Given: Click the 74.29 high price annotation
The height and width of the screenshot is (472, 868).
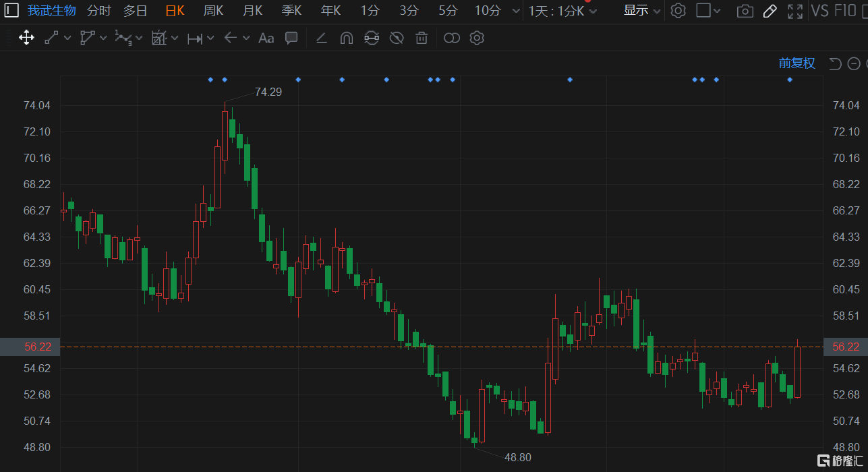Looking at the screenshot, I should [268, 92].
